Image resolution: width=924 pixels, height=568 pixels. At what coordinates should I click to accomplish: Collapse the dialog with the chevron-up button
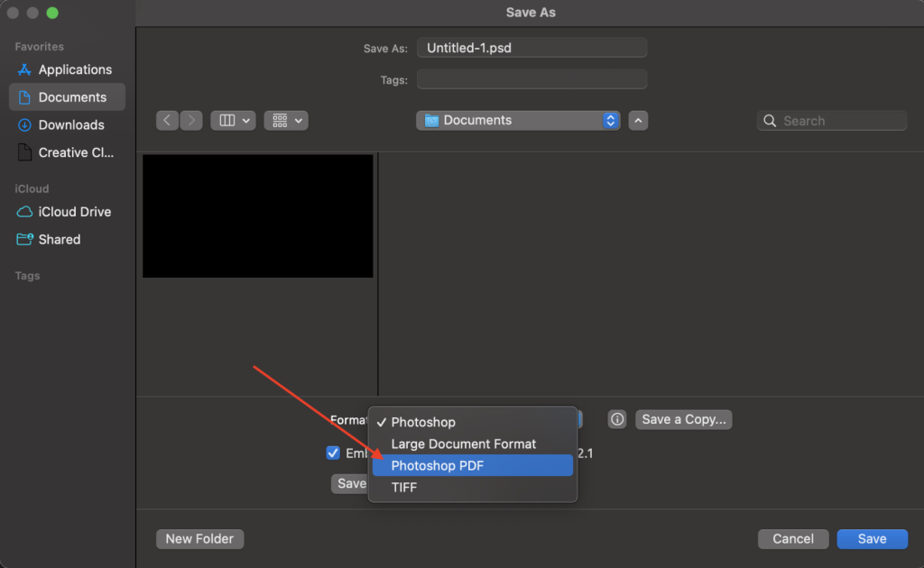(x=638, y=121)
